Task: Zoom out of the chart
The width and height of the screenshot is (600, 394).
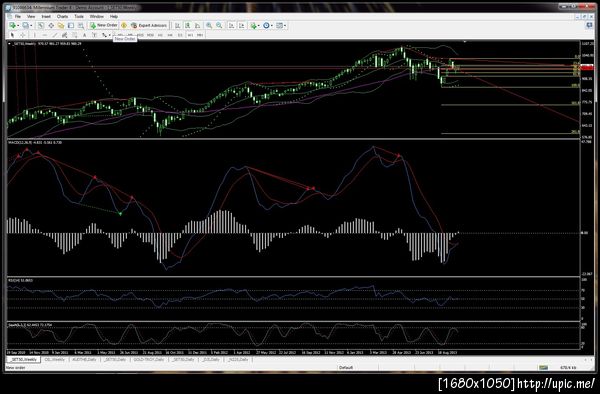Action: [x=219, y=25]
